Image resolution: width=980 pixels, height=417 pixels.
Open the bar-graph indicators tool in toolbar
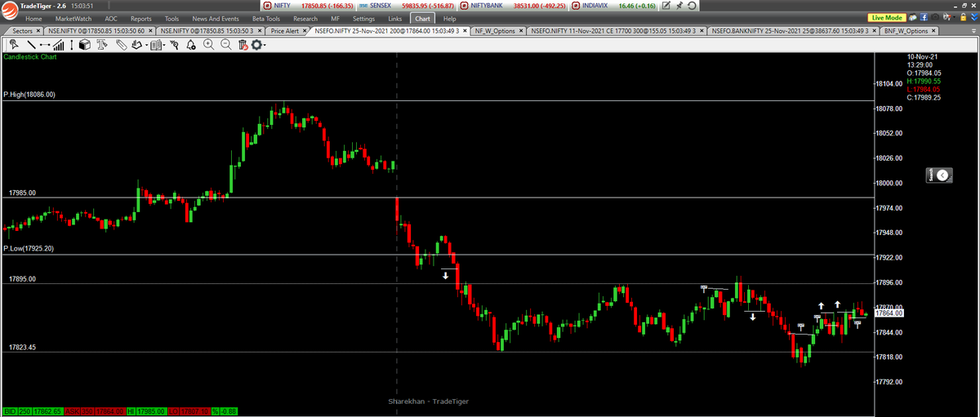pos(58,44)
